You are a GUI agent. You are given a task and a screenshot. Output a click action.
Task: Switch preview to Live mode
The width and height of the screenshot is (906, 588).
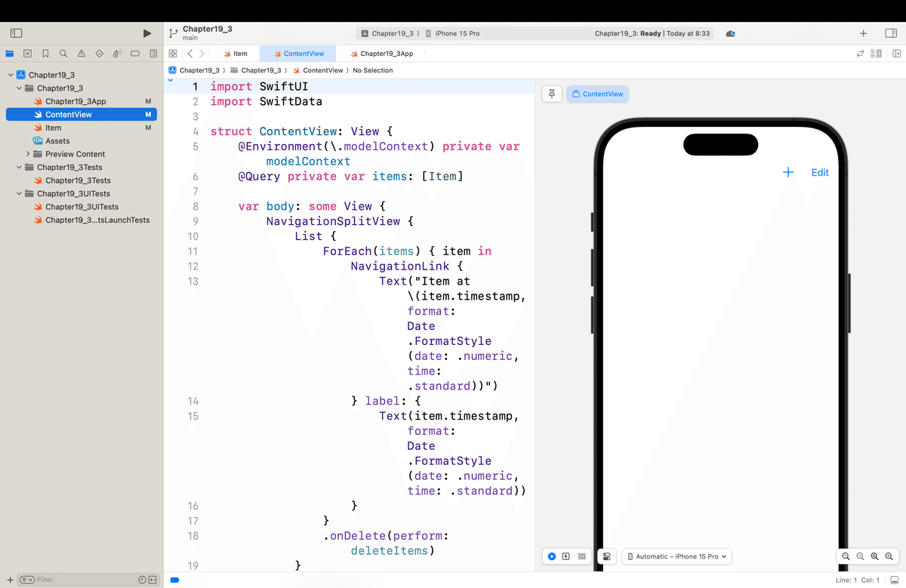(552, 556)
